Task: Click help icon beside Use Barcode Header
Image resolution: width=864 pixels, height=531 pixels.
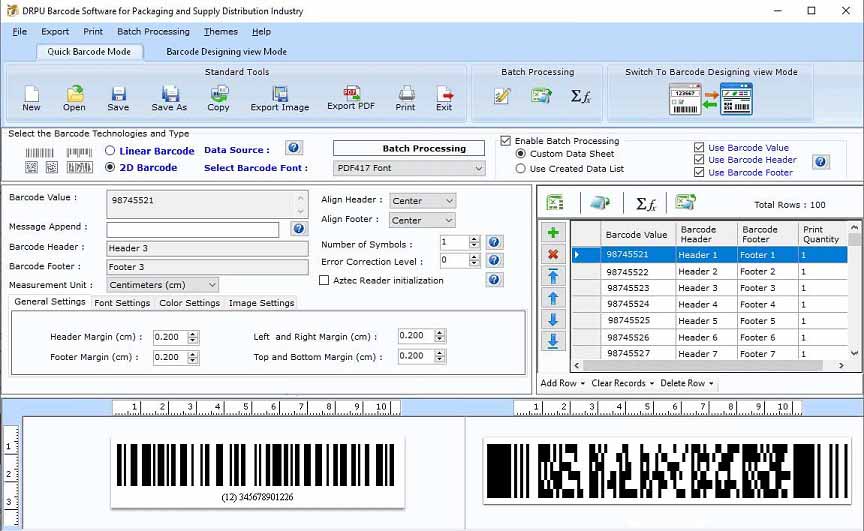Action: click(x=820, y=161)
